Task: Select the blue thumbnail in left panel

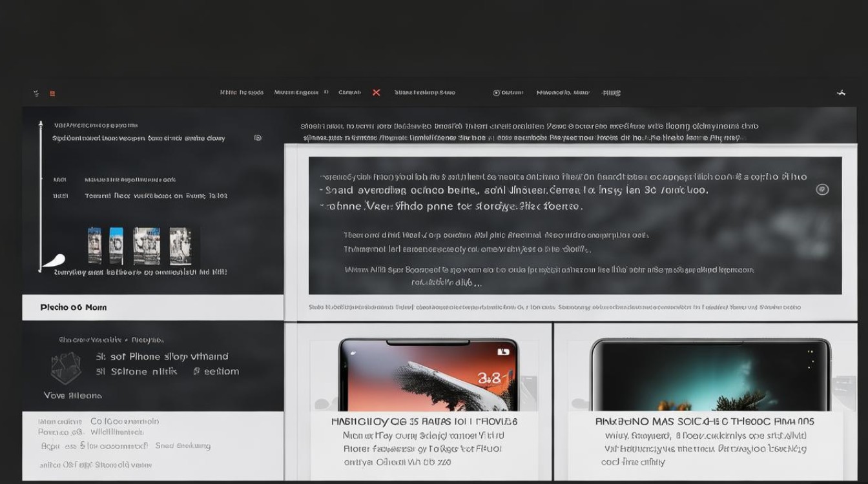Action: (x=116, y=245)
